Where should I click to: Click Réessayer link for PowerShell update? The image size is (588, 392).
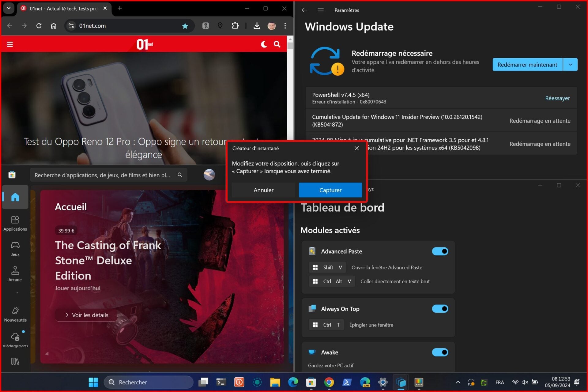557,98
